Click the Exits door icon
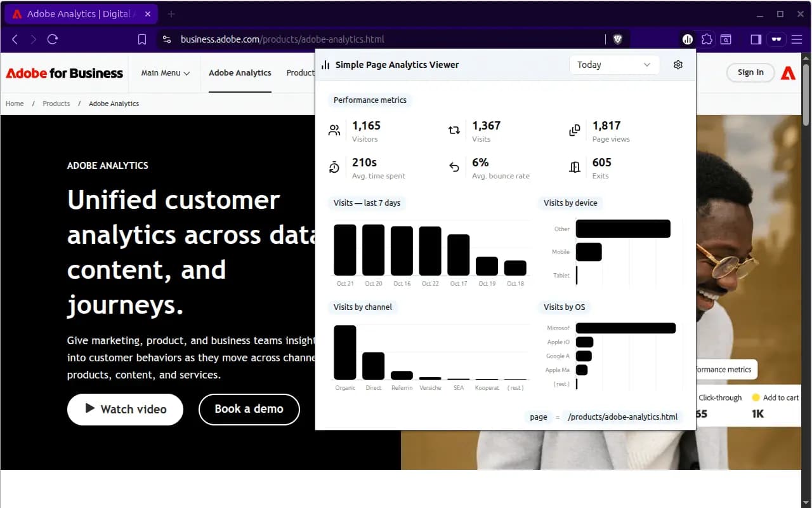 click(574, 166)
